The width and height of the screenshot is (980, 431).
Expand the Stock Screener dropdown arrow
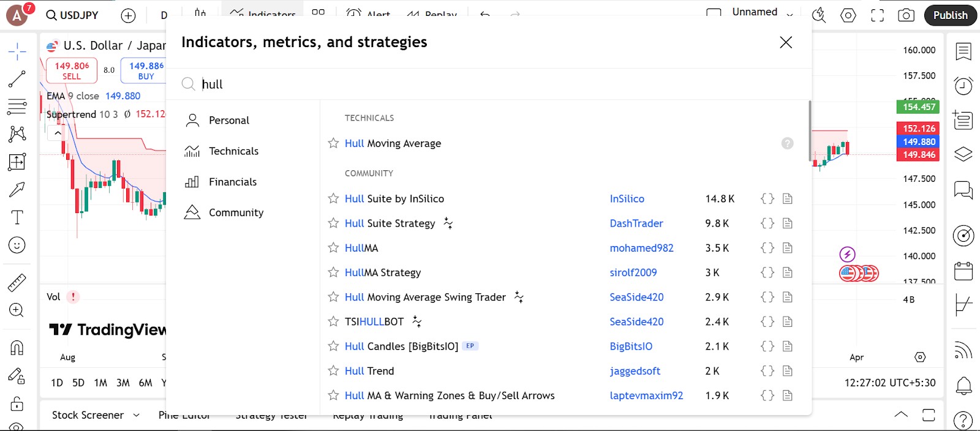pos(136,415)
